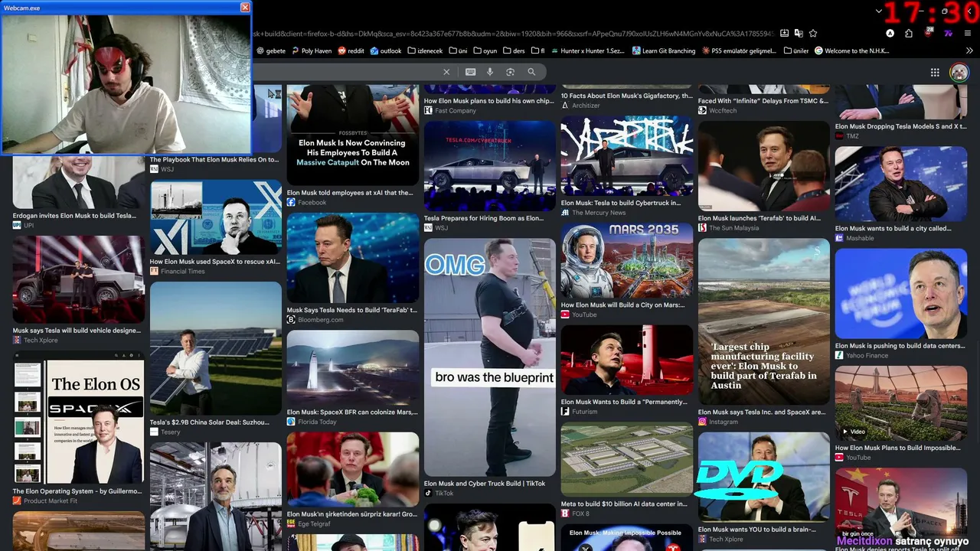980x551 pixels.
Task: Open the outlook bookmark
Action: [x=385, y=51]
